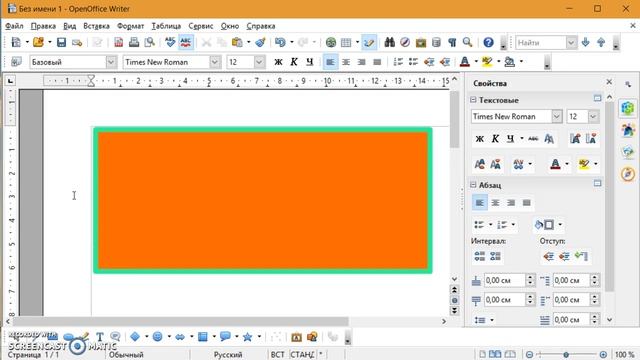Click spacing above paragraph 0,00 см field
This screenshot has height=360, width=640.
tap(504, 280)
